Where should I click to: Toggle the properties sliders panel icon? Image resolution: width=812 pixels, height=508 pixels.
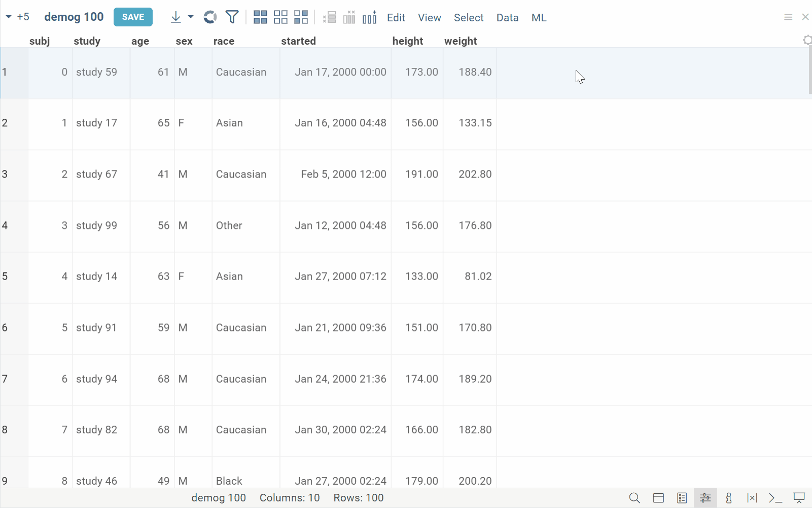pos(705,498)
